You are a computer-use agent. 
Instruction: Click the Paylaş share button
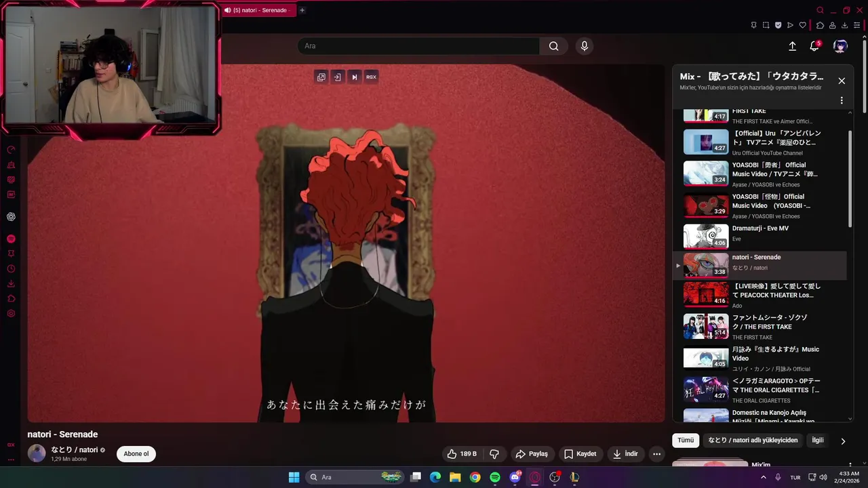[x=531, y=454]
